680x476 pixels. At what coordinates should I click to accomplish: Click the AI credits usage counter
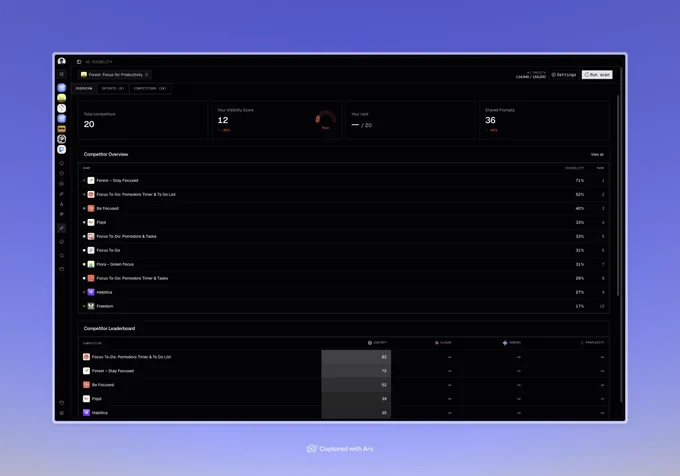coord(531,75)
